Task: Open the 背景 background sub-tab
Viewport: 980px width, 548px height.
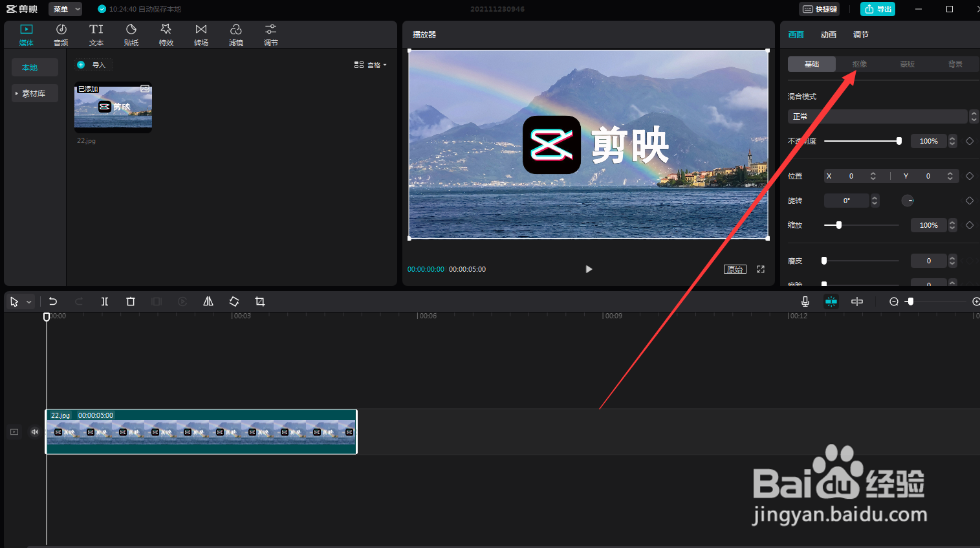Action: point(955,64)
